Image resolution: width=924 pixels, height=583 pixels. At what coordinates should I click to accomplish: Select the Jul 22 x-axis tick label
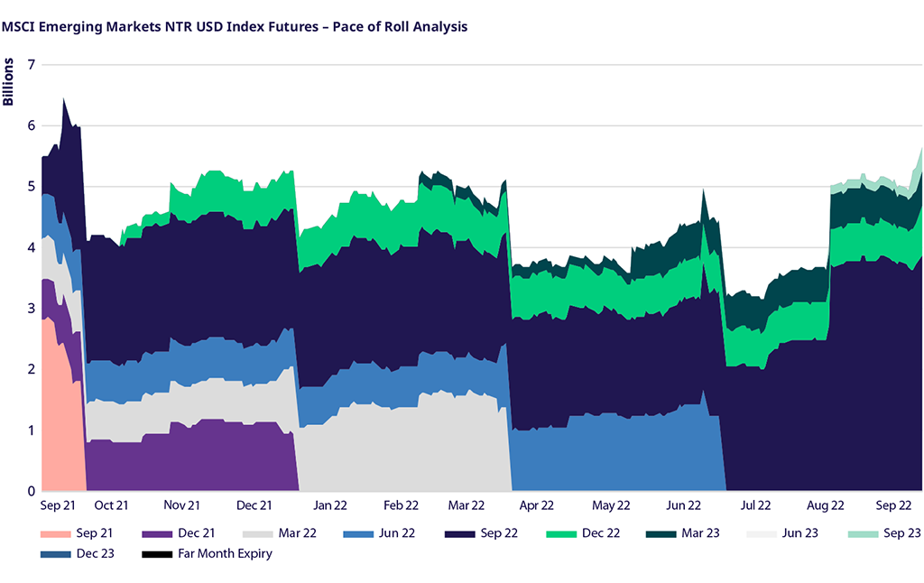tap(756, 505)
